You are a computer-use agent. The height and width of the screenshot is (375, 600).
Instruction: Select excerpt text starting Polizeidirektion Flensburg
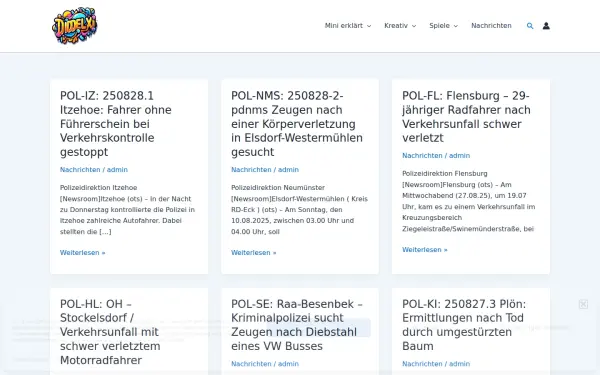pyautogui.click(x=469, y=201)
